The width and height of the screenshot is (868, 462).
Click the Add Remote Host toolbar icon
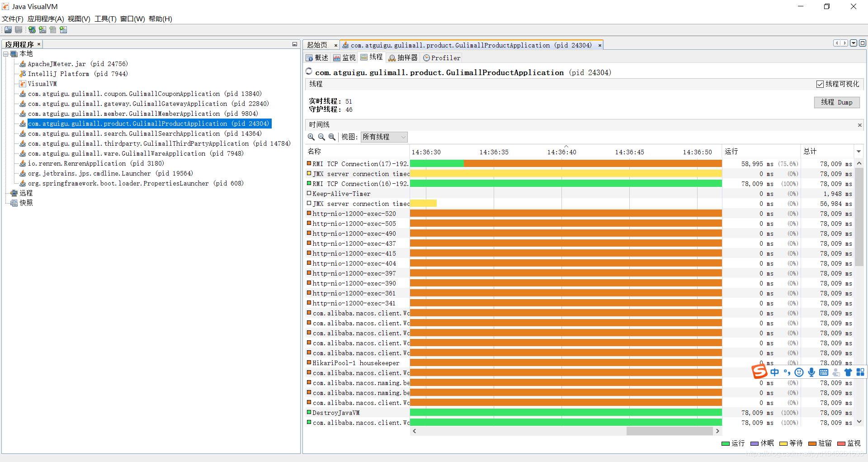[32, 30]
